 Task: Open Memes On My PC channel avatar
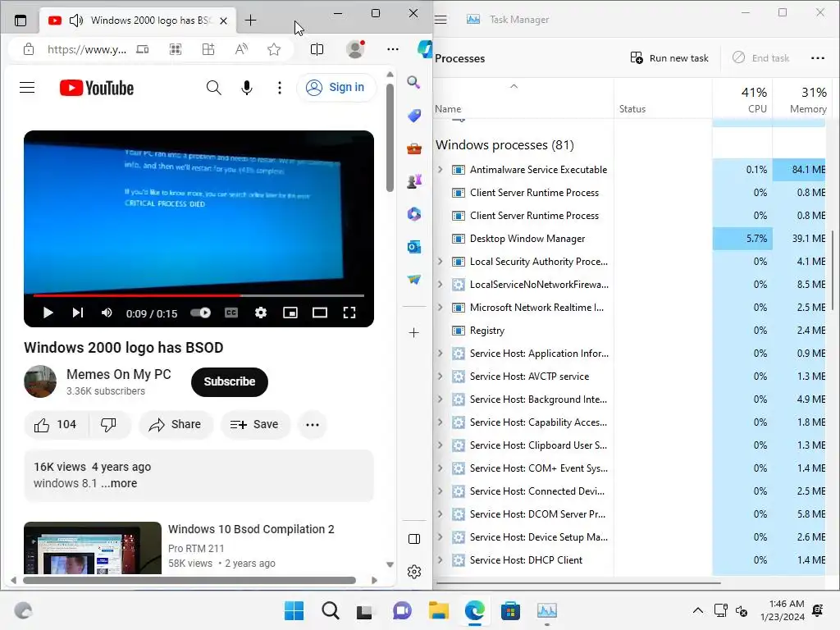[x=40, y=381]
